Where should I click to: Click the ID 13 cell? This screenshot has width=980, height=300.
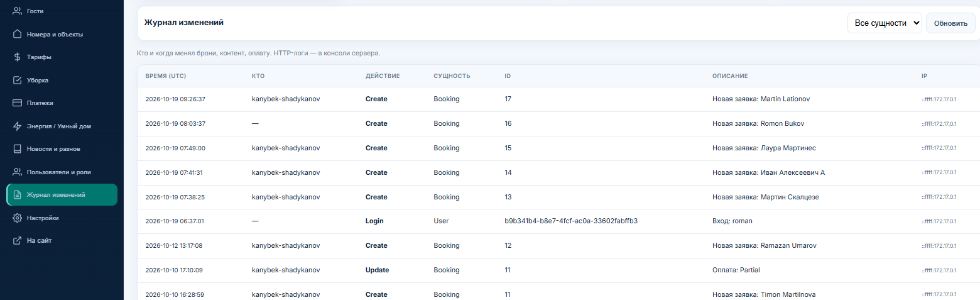508,197
